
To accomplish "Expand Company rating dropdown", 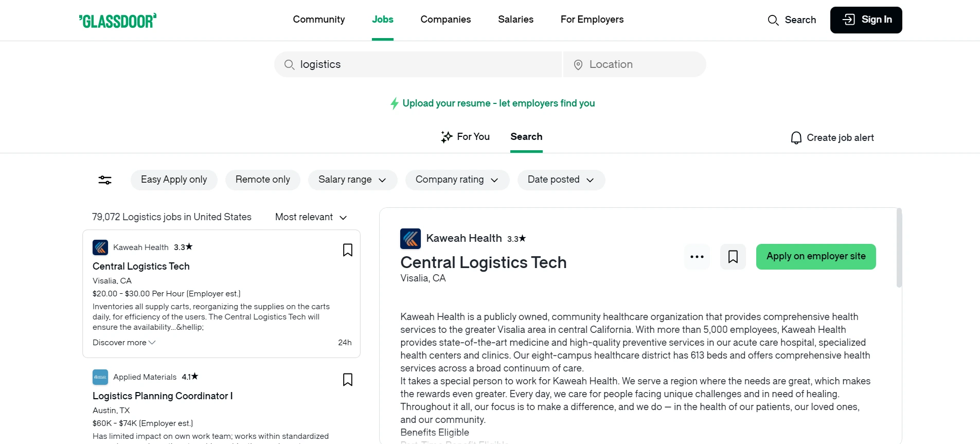I will click(x=457, y=180).
